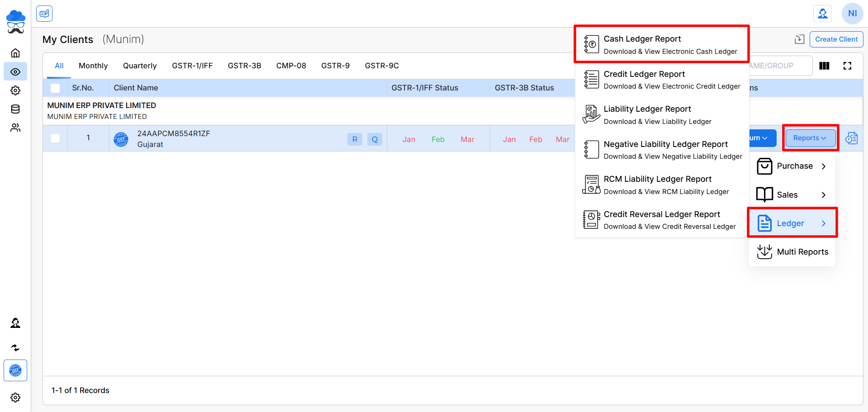868x412 pixels.
Task: Toggle the R badge for the client
Action: click(x=355, y=139)
